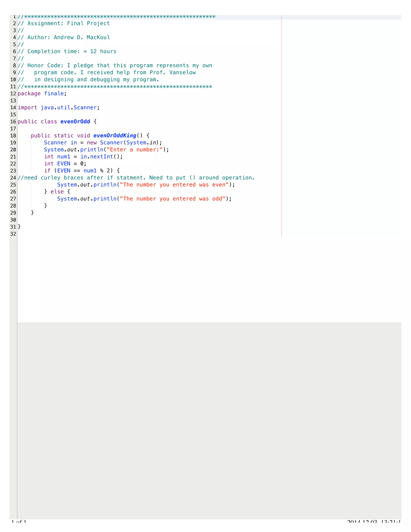Click the 'package finale;' statement

pyautogui.click(x=42, y=94)
